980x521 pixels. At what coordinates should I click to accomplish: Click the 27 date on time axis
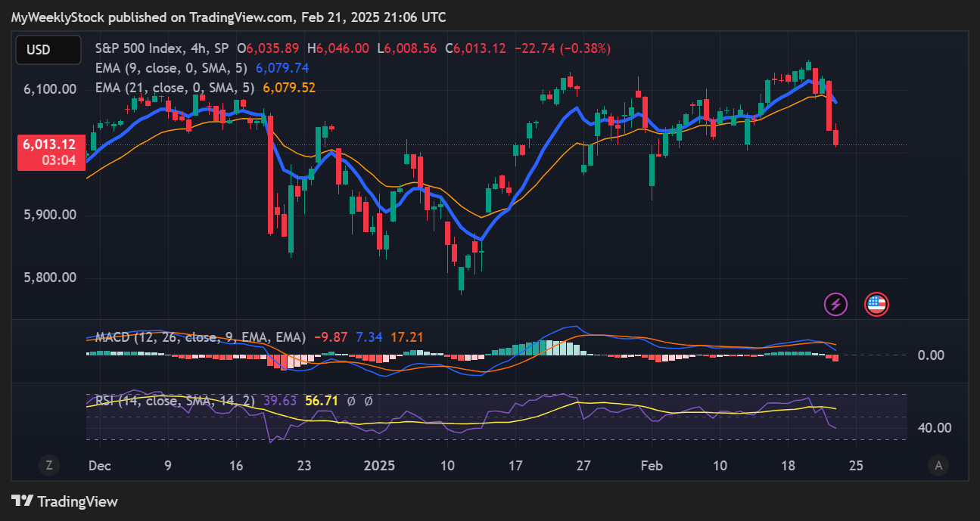[583, 466]
